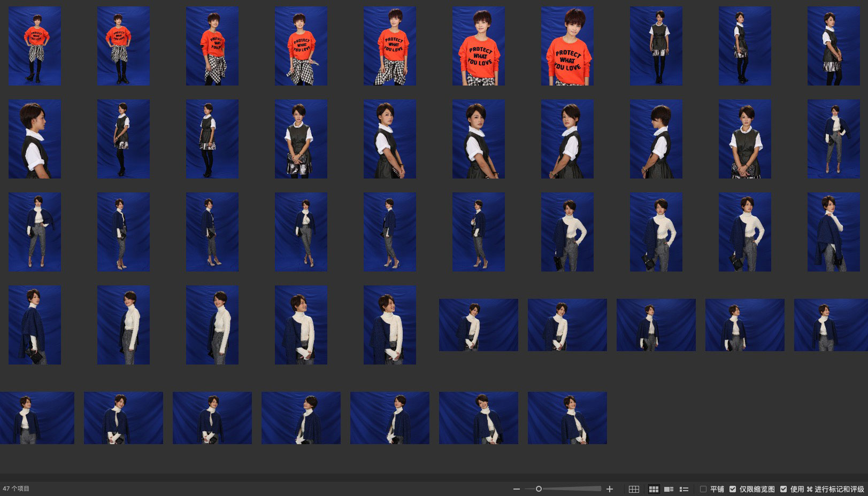Select the first landscape-orientation thumbnail
The height and width of the screenshot is (496, 868).
[x=479, y=325]
